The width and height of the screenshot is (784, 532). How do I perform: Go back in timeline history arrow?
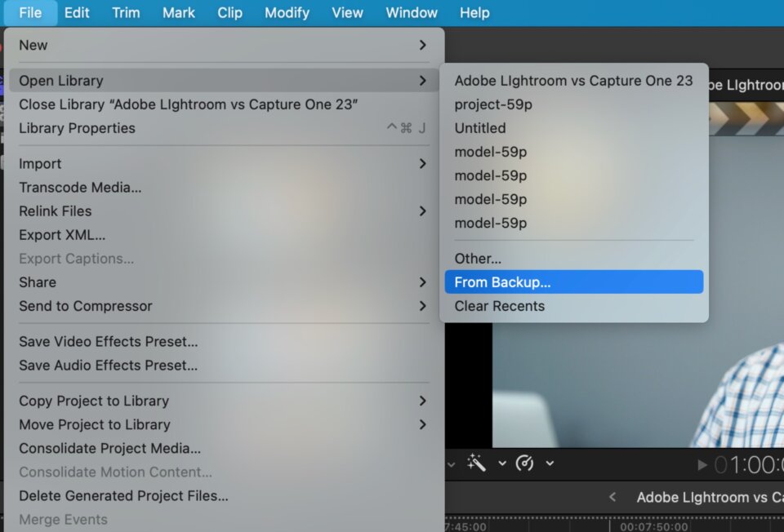[613, 497]
